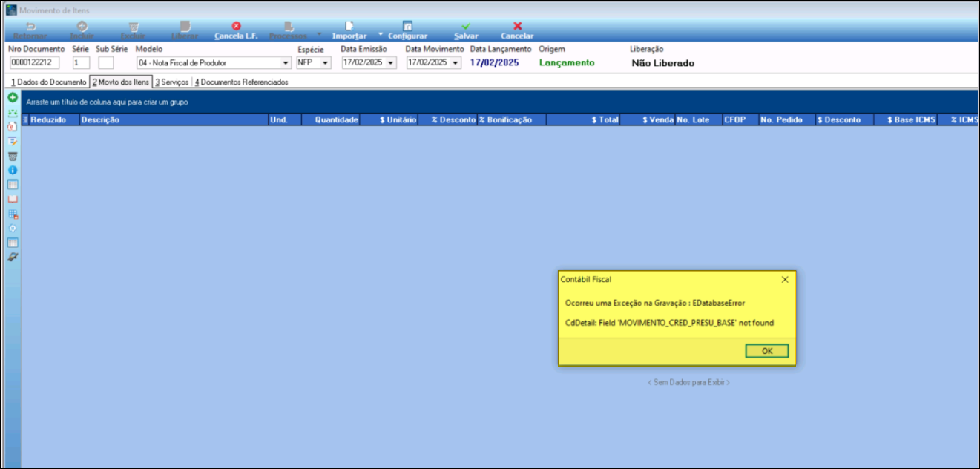This screenshot has width=980, height=469.
Task: Open the Configurar toolbar option
Action: point(407,30)
